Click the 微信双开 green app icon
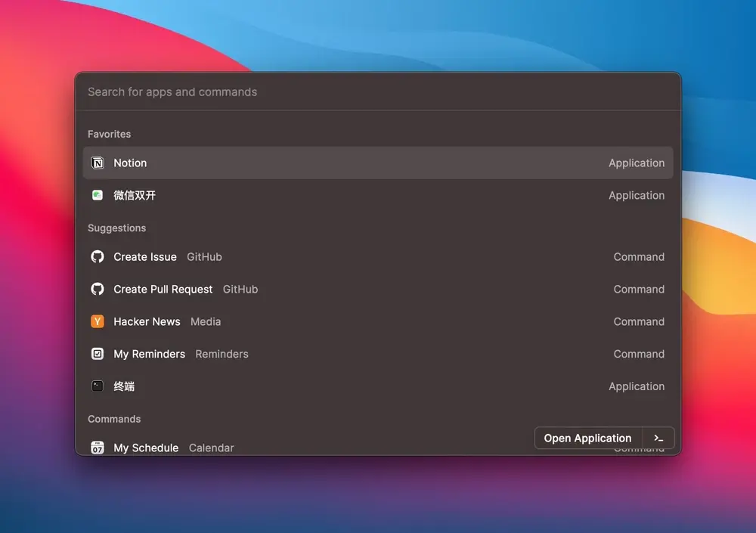The image size is (756, 533). (x=97, y=195)
